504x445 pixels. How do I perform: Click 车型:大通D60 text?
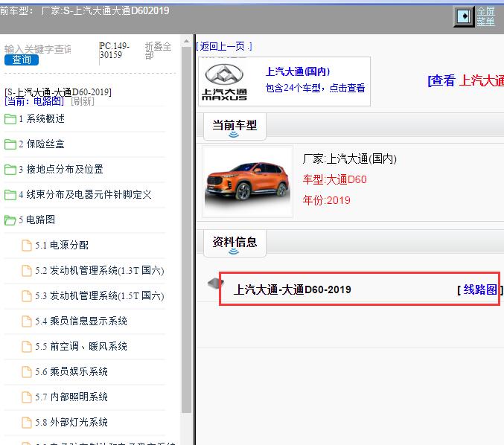tap(334, 179)
